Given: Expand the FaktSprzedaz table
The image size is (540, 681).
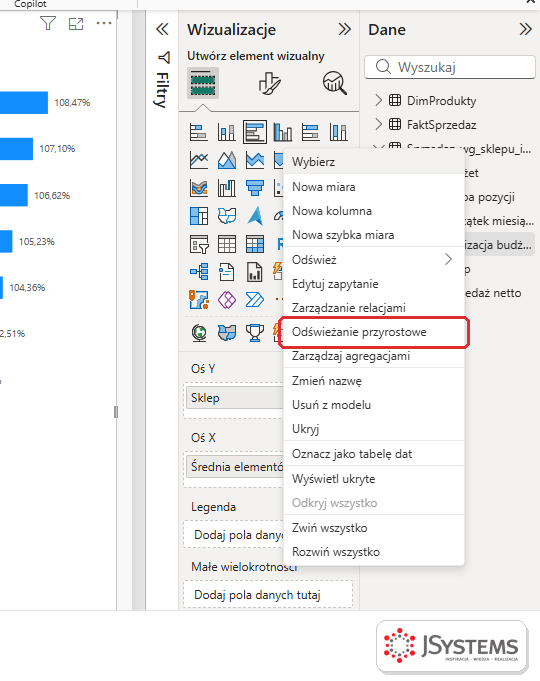Looking at the screenshot, I should pos(378,125).
